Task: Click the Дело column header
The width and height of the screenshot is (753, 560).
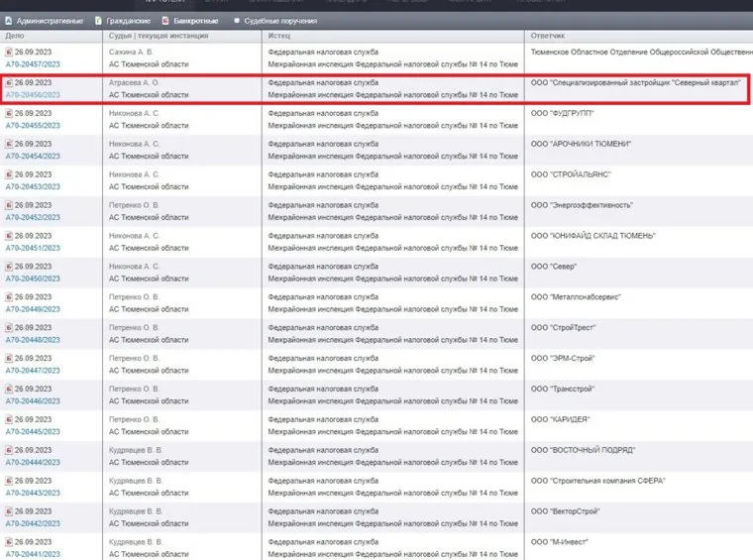Action: tap(16, 36)
